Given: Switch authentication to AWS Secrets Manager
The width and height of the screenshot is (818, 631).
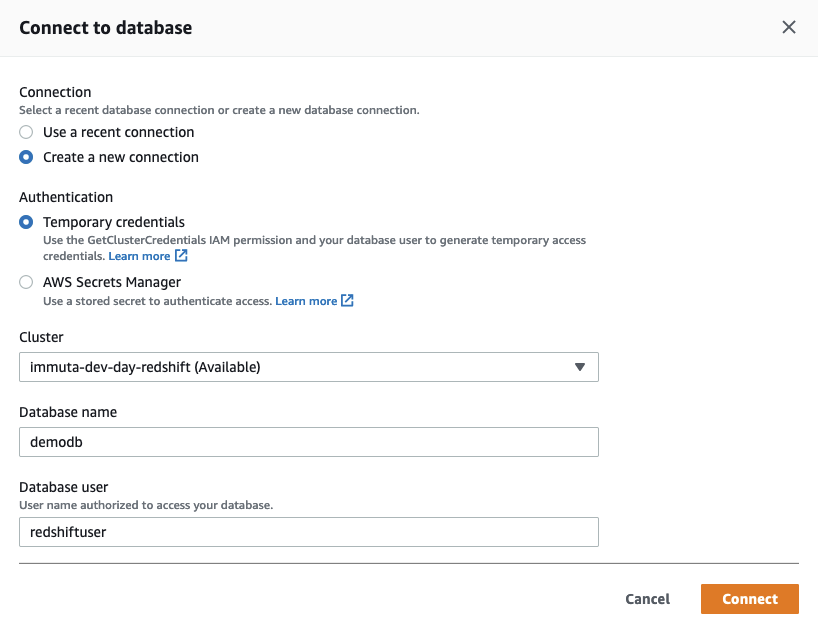Looking at the screenshot, I should click(27, 282).
